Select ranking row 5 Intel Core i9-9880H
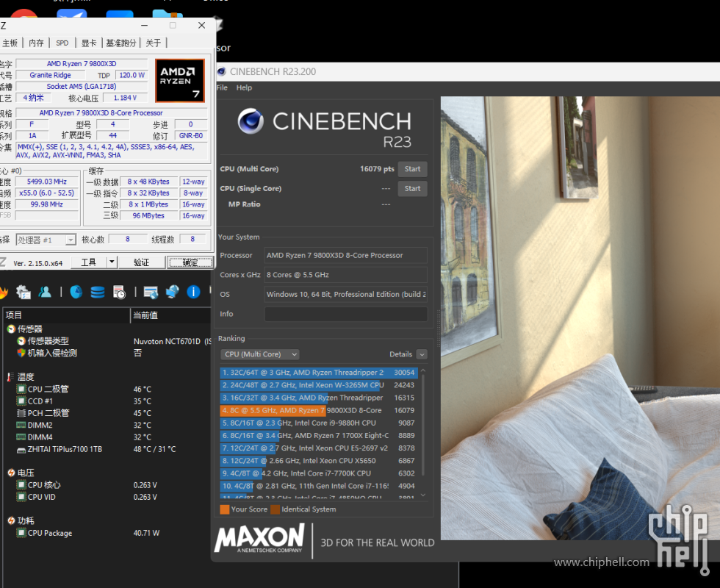The width and height of the screenshot is (720, 588). pyautogui.click(x=319, y=423)
